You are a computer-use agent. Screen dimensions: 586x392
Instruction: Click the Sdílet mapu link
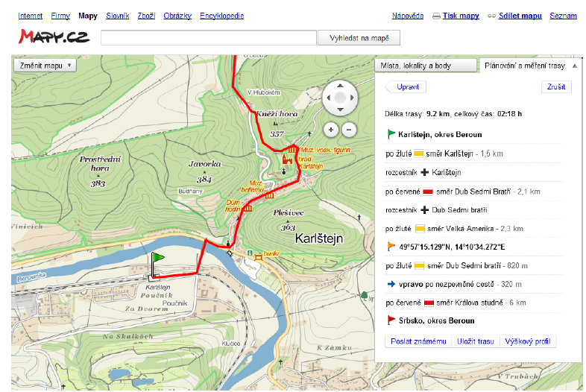point(520,16)
